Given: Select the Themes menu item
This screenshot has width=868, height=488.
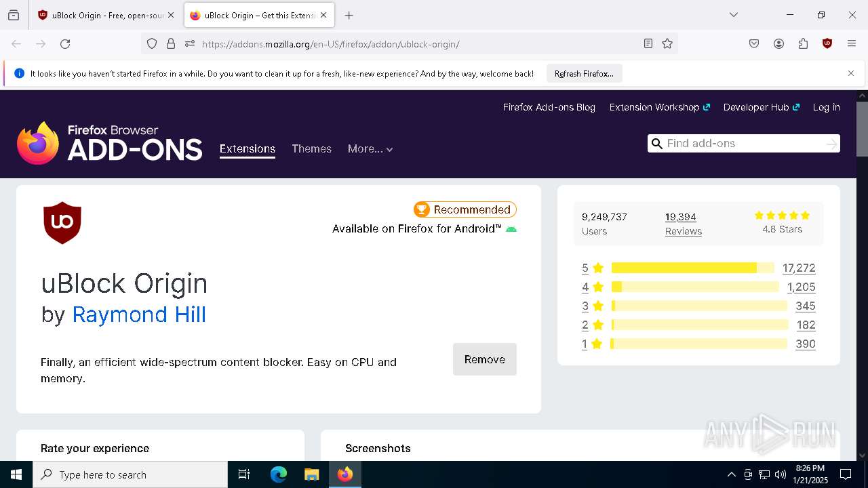Looking at the screenshot, I should pos(311,149).
